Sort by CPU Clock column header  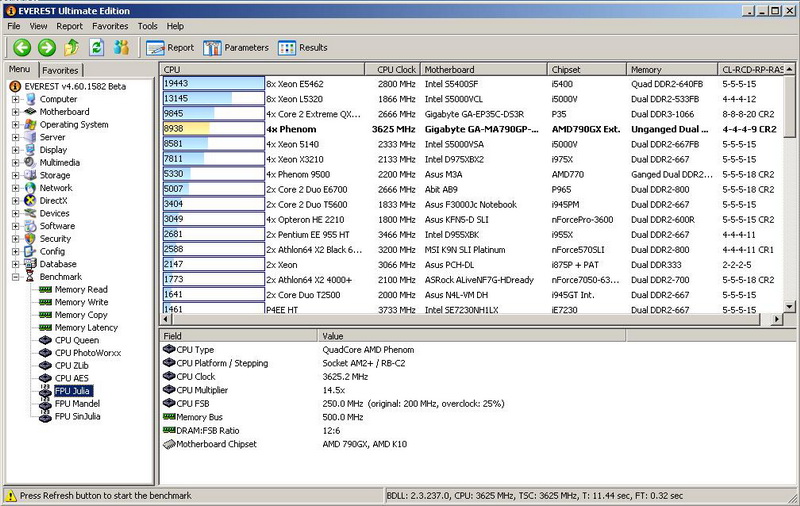click(392, 69)
